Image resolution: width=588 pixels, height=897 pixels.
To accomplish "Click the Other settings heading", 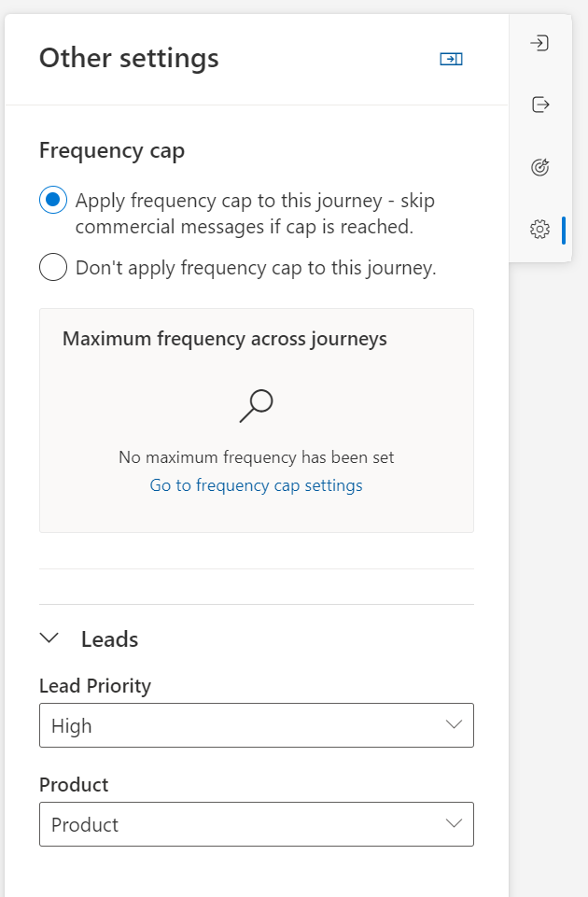I will coord(128,58).
